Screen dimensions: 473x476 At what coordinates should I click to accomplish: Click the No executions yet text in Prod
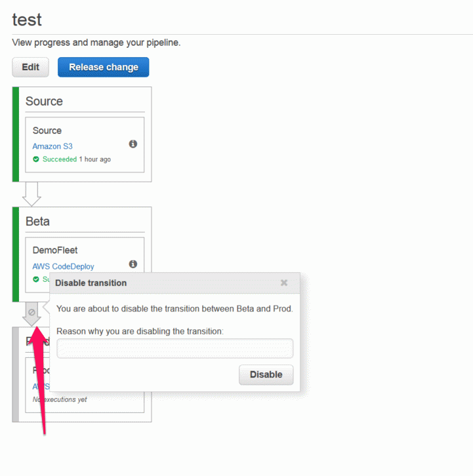tap(60, 399)
